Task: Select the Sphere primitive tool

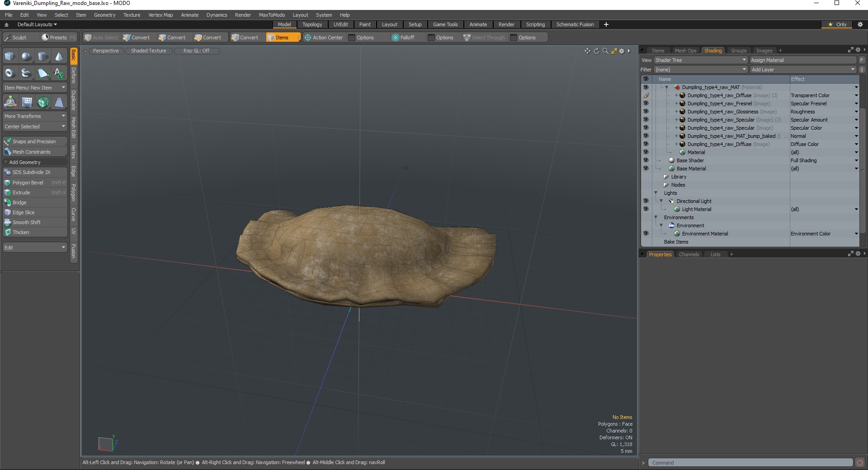Action: tap(26, 56)
